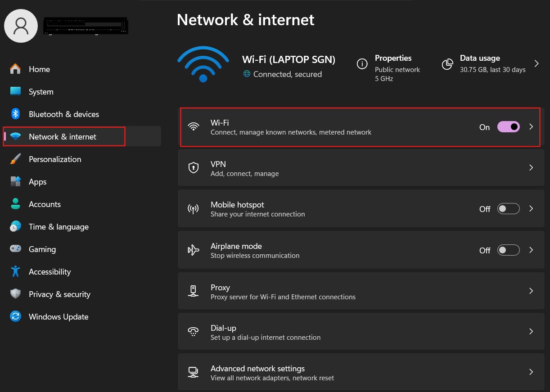Open Wi-Fi settings via its chevron
This screenshot has height=392, width=550.
[531, 127]
